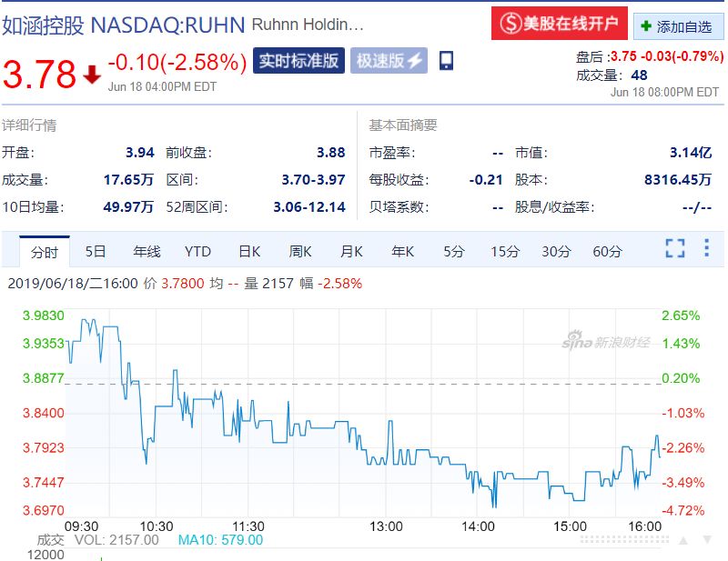Click the green plus add-to-watchlist icon
Screen dimensions: 728x561
coord(646,26)
